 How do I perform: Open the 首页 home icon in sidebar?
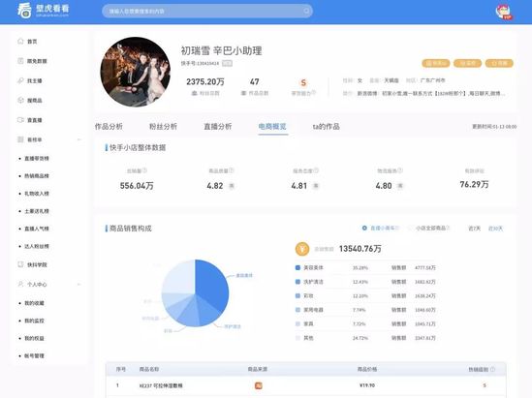tap(20, 42)
